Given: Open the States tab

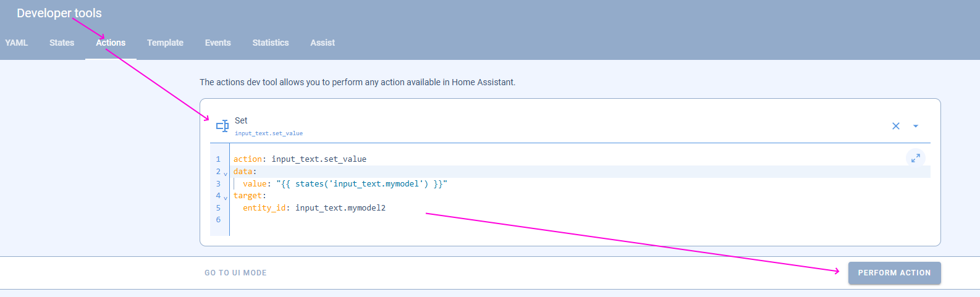Looking at the screenshot, I should click(62, 43).
